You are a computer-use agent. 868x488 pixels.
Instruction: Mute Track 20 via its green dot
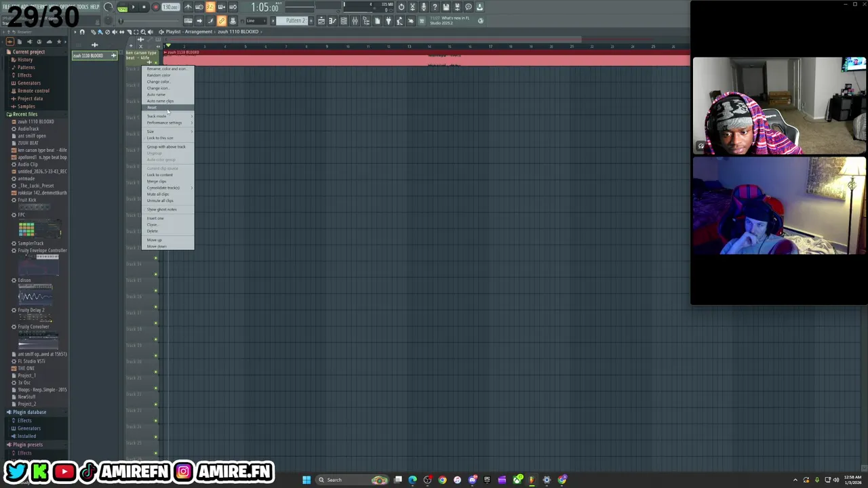[x=156, y=372]
